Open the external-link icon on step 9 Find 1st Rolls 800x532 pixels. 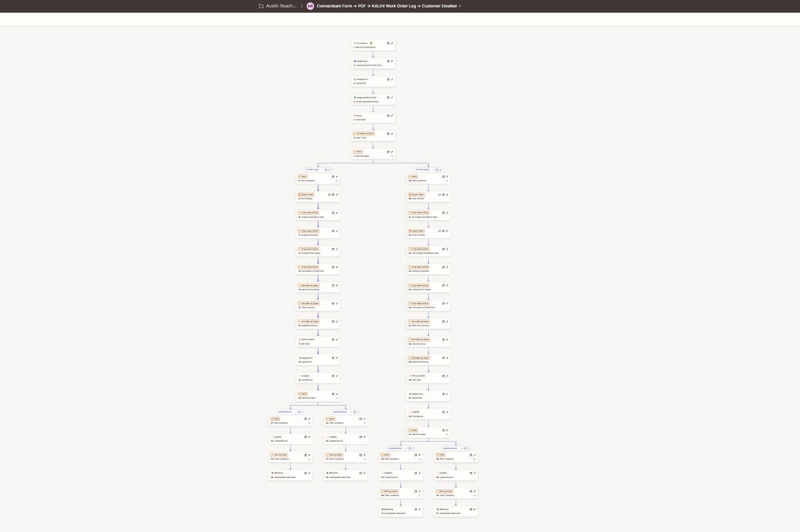coord(329,195)
